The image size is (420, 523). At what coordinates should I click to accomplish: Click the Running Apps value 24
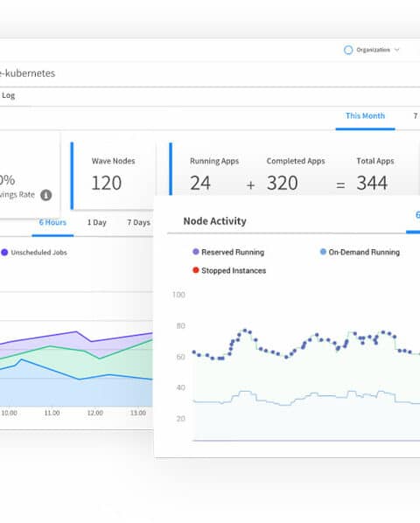tap(200, 183)
